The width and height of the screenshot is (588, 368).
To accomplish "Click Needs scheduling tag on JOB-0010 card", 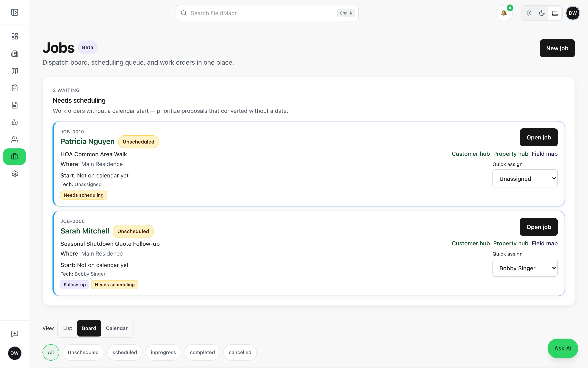I will [x=84, y=195].
